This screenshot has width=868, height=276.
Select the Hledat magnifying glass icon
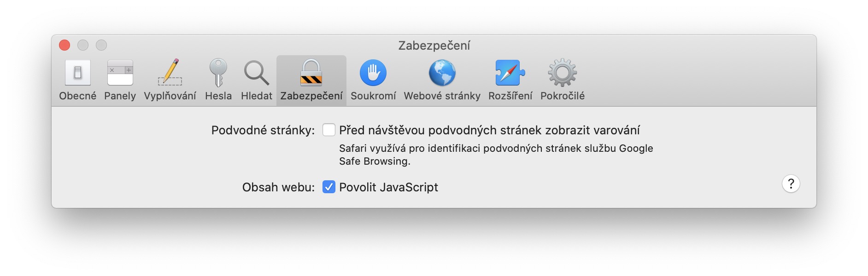(256, 73)
